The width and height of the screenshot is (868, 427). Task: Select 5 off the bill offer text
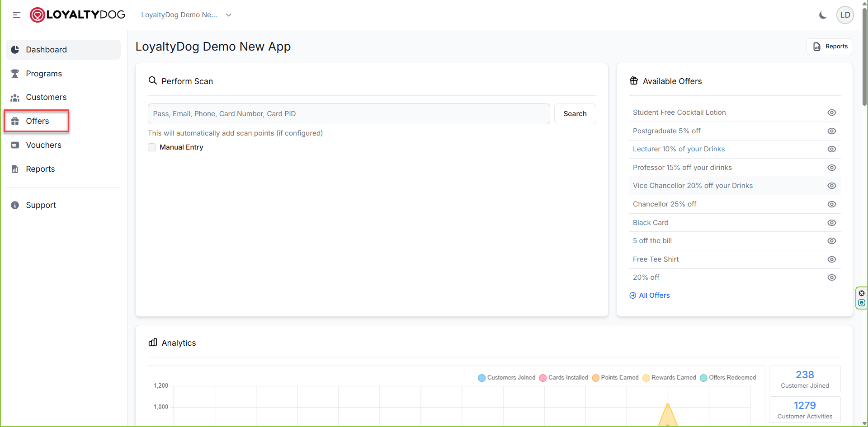pyautogui.click(x=652, y=241)
